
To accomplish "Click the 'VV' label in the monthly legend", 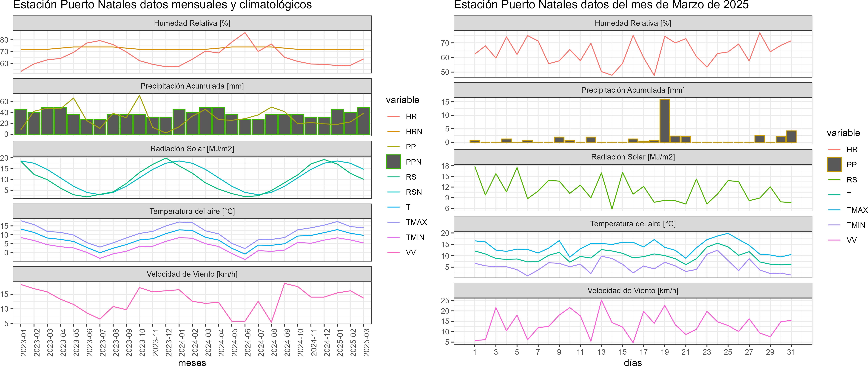I will (411, 253).
